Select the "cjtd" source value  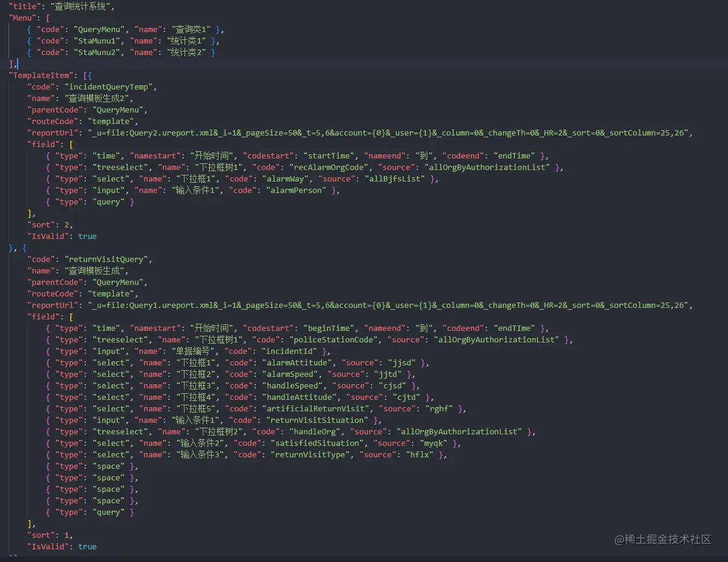point(405,397)
